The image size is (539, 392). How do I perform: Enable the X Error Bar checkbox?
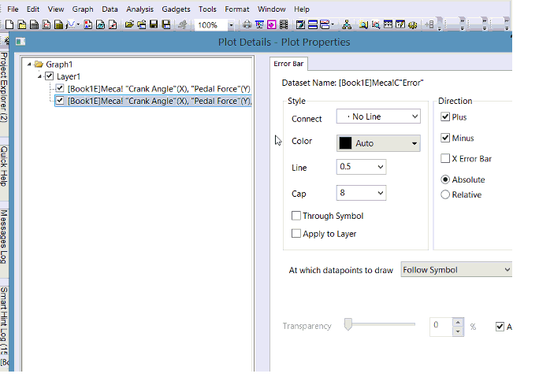coord(445,158)
